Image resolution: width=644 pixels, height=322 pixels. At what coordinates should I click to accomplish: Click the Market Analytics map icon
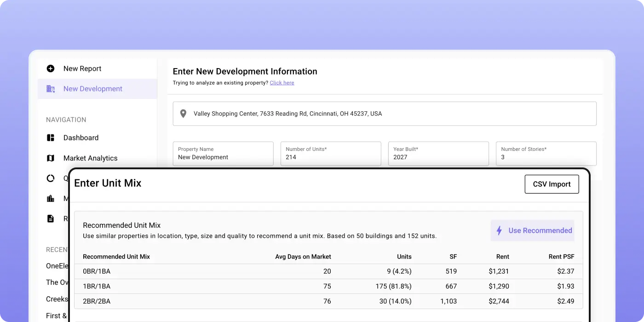51,158
